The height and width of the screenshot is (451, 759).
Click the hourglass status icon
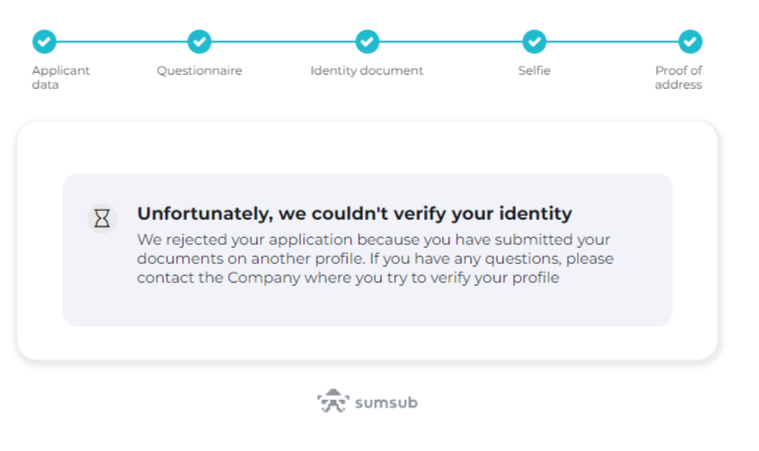[x=102, y=219]
